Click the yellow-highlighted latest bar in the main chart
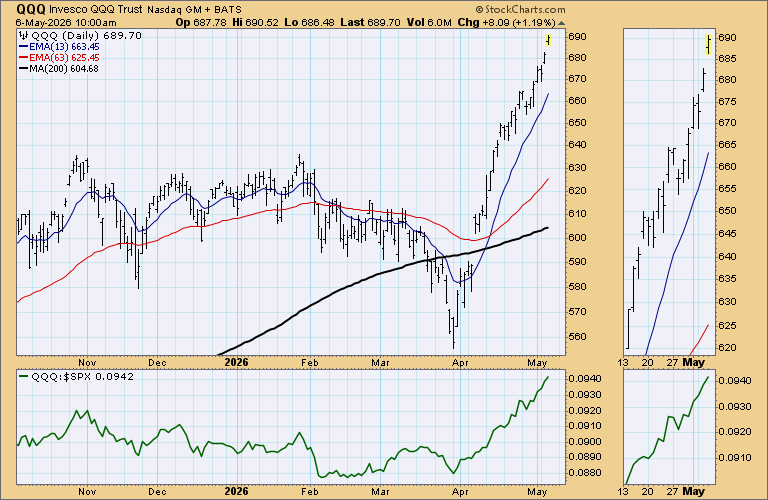The image size is (768, 500). (x=549, y=40)
